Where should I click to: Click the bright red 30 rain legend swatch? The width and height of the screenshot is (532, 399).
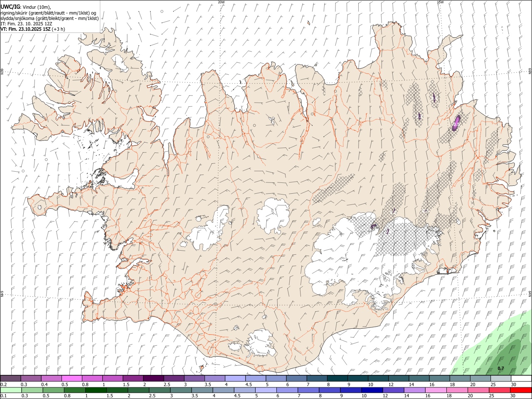point(521,390)
